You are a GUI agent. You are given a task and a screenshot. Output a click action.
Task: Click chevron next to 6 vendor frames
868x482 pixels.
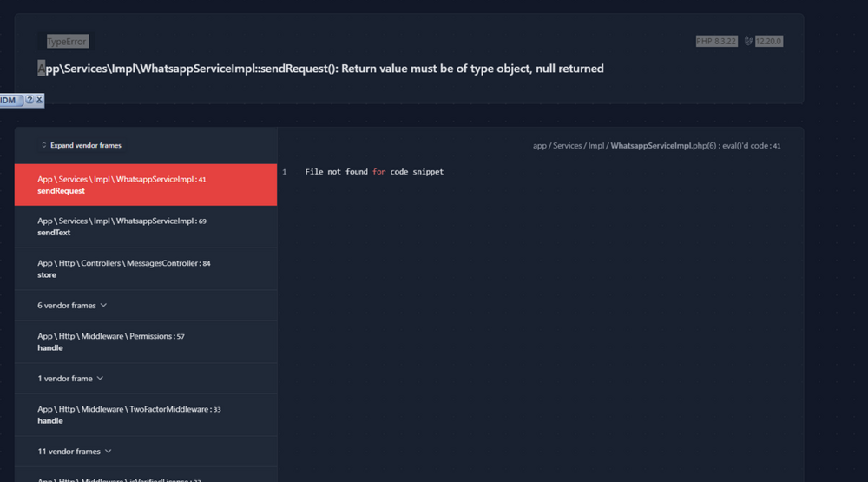click(103, 306)
